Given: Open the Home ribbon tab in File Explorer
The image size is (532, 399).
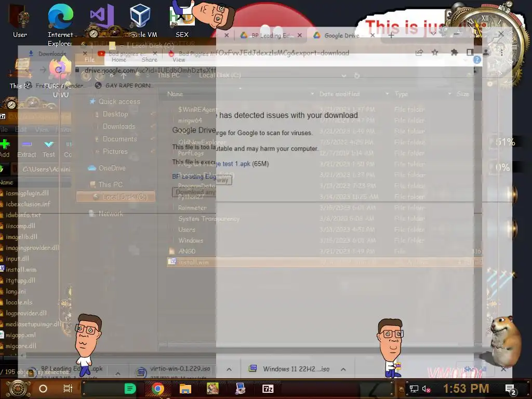Looking at the screenshot, I should [119, 60].
